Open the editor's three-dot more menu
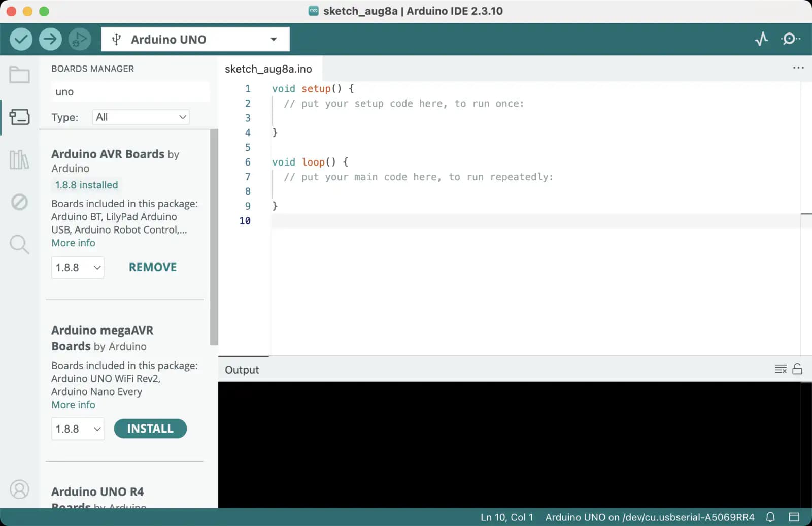The width and height of the screenshot is (812, 526). (x=798, y=68)
